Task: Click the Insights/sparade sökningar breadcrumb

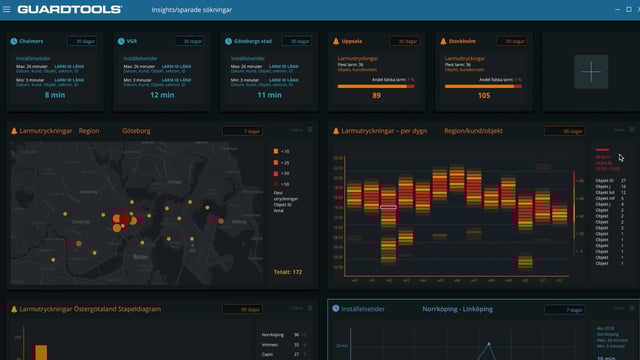Action: 191,10
